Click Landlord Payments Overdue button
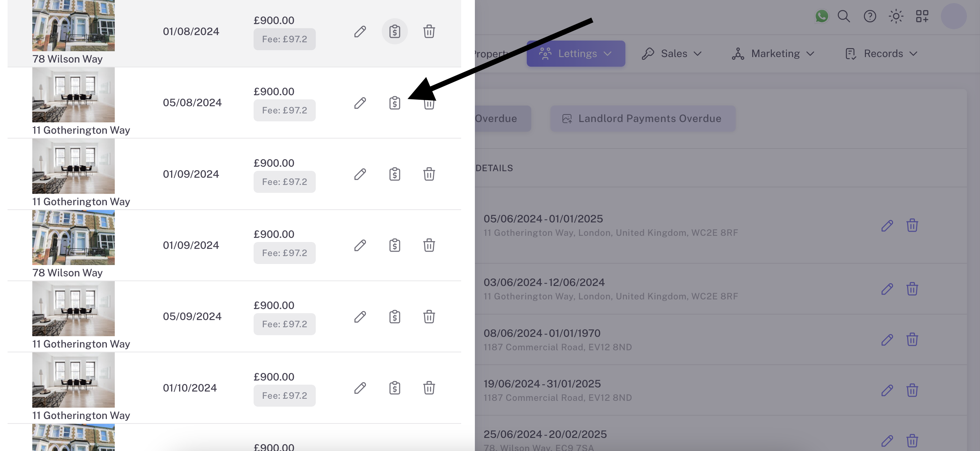Screen dimensions: 980x451 pos(642,118)
